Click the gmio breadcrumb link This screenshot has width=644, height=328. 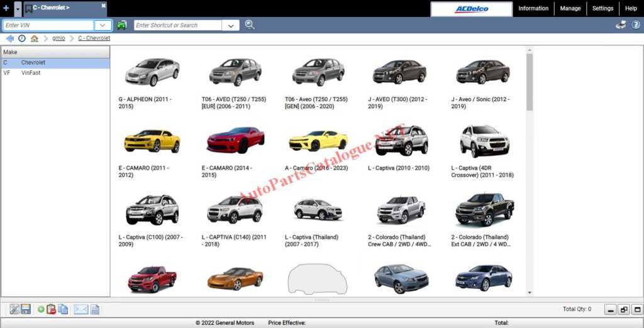pyautogui.click(x=58, y=38)
